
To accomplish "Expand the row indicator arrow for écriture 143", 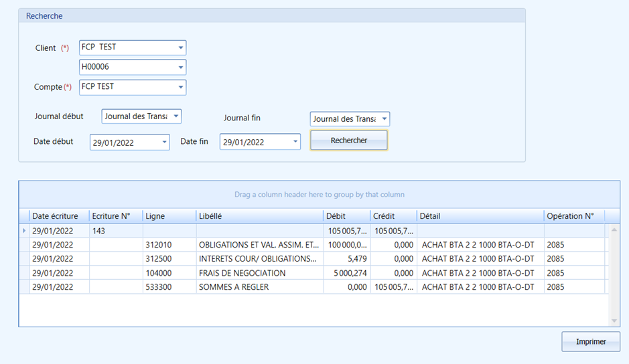I will [x=24, y=230].
